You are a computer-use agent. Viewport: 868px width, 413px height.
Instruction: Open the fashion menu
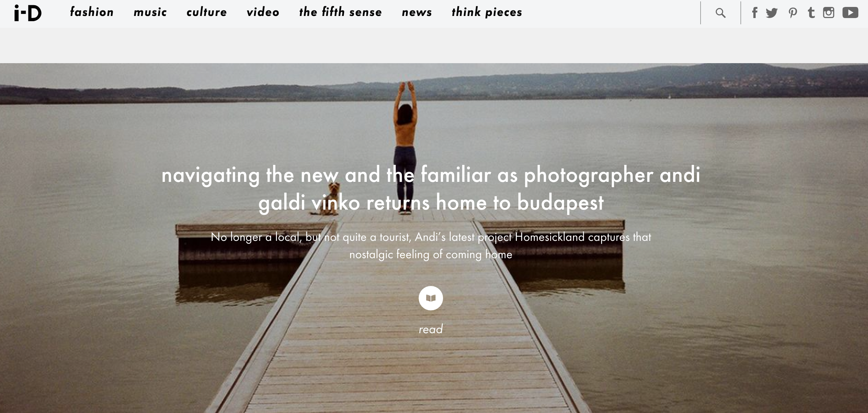[x=92, y=12]
